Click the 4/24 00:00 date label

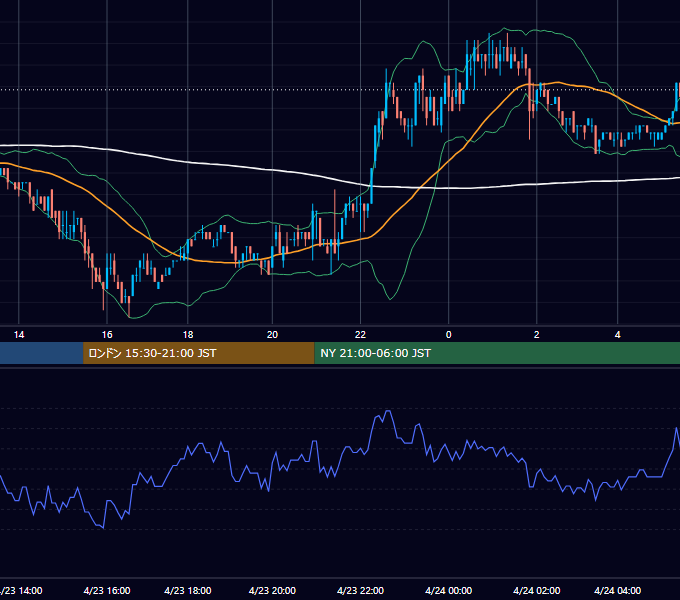coord(448,590)
